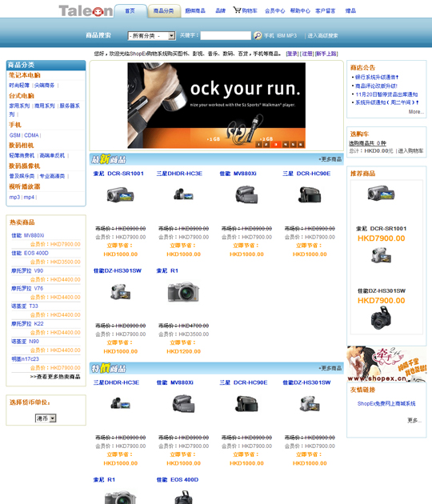
Task: Open 进入高级搜索 advanced search link
Action: 322,36
